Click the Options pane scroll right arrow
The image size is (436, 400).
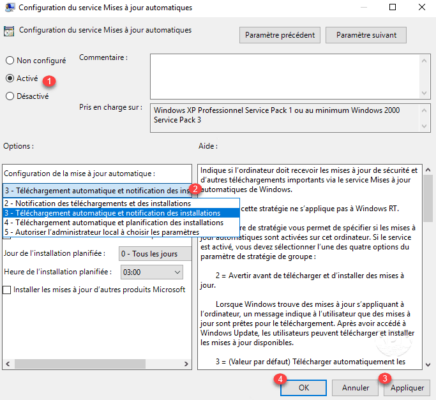point(186,364)
